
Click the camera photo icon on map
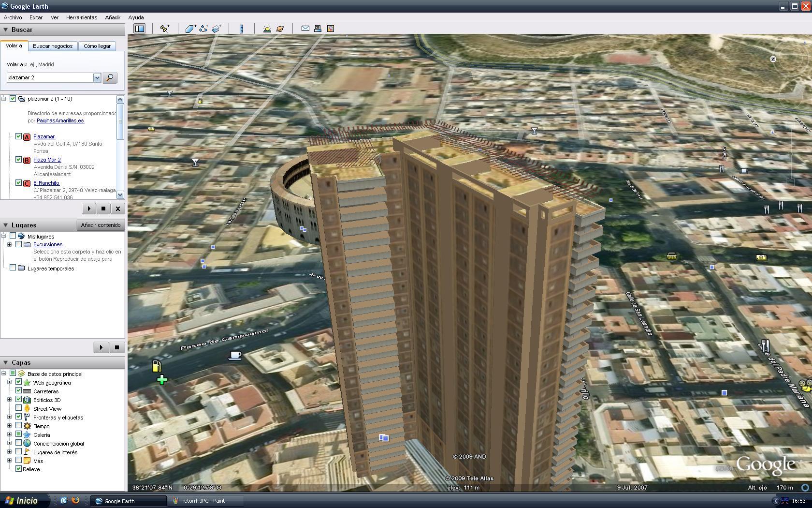point(761,257)
